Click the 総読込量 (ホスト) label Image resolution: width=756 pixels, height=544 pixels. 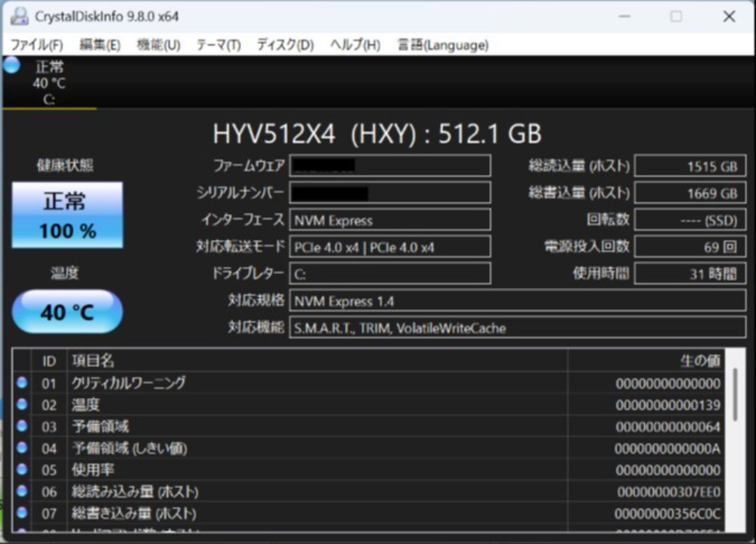(x=579, y=166)
